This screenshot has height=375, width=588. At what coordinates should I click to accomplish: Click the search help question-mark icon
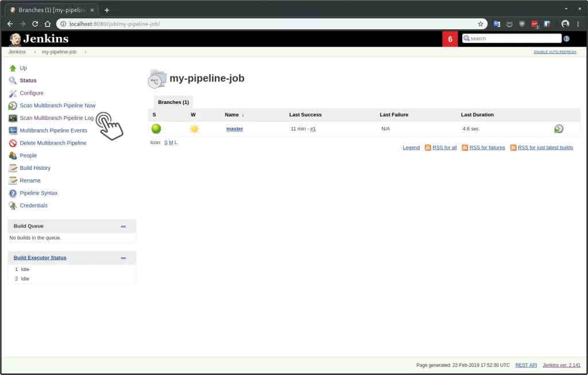pyautogui.click(x=566, y=38)
